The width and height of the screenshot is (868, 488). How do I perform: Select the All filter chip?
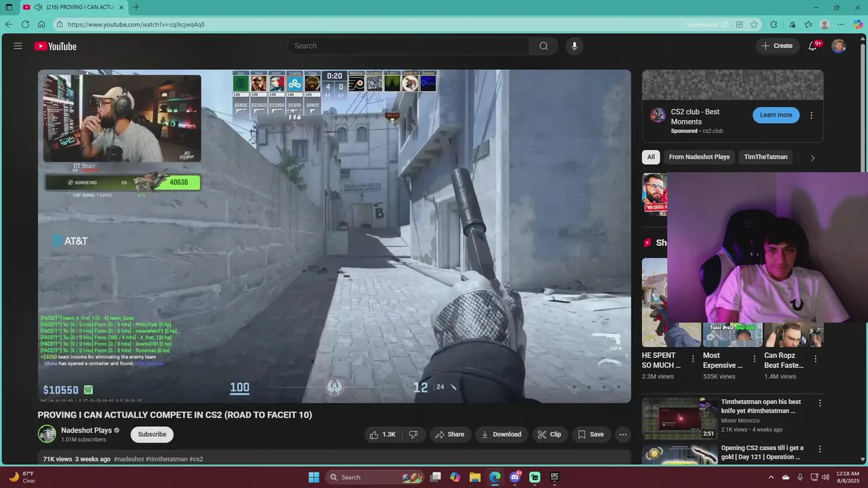click(651, 157)
